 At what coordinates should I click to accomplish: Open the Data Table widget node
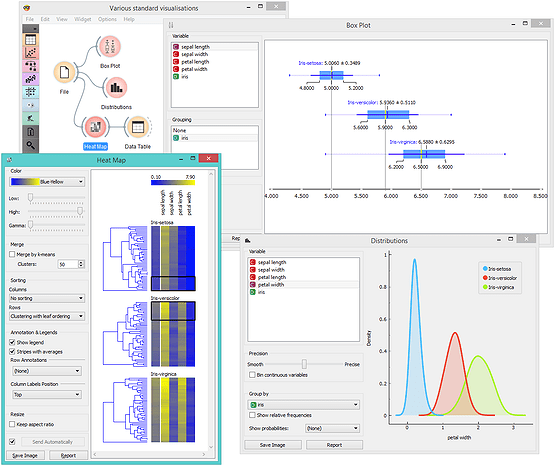(x=138, y=127)
